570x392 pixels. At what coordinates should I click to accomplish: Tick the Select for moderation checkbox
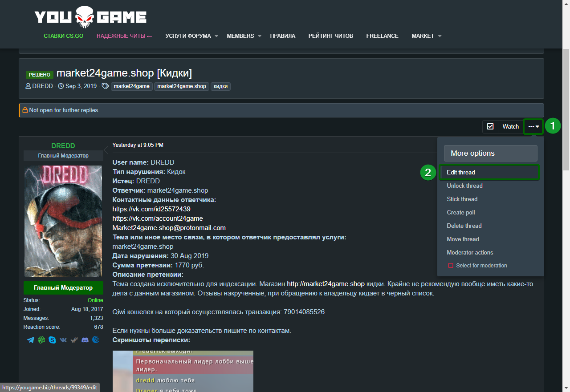tap(451, 266)
